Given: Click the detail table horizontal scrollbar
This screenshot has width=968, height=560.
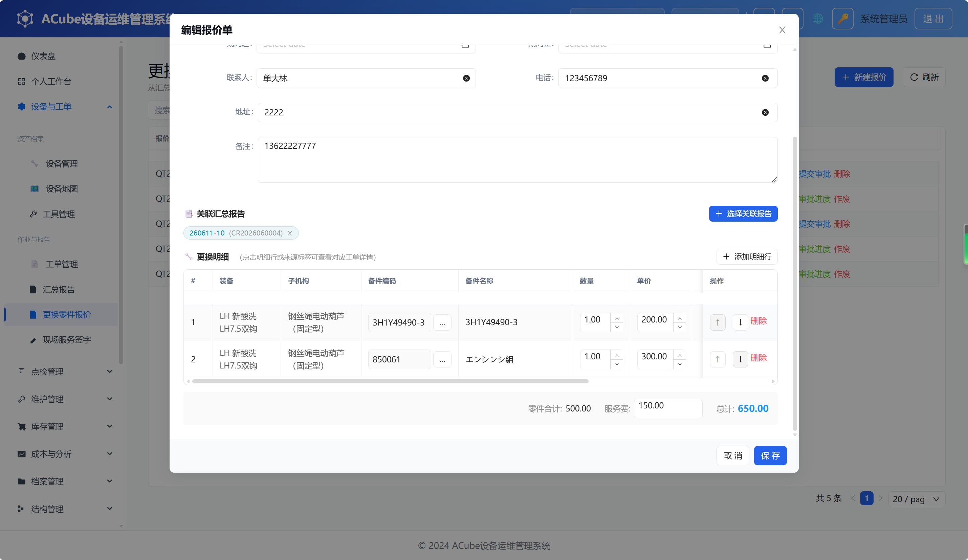Looking at the screenshot, I should click(x=390, y=381).
